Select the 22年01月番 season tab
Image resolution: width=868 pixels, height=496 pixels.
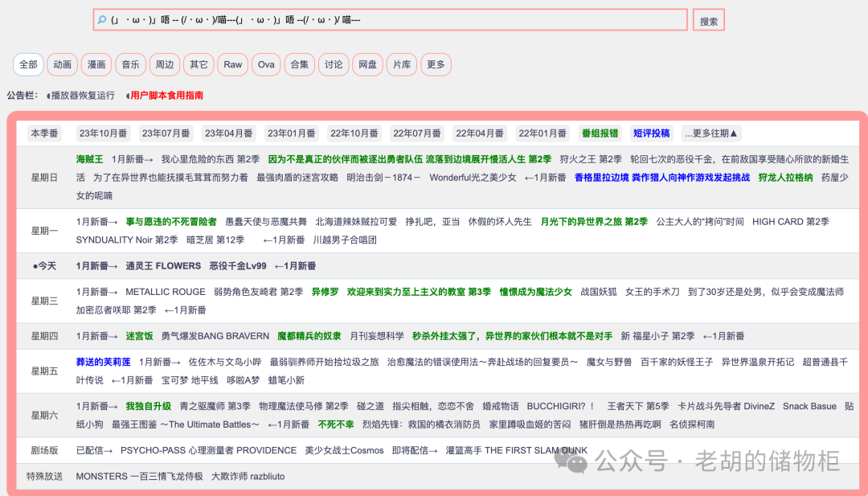pos(542,133)
